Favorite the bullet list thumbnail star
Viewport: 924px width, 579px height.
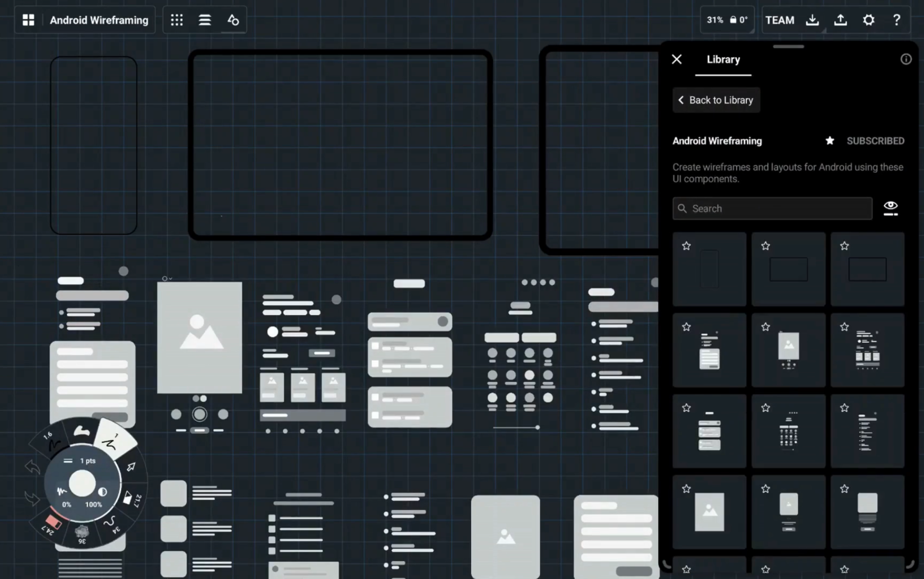click(x=844, y=408)
